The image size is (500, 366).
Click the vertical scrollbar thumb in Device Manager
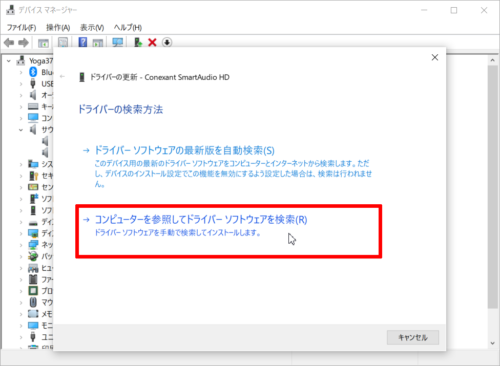492,187
